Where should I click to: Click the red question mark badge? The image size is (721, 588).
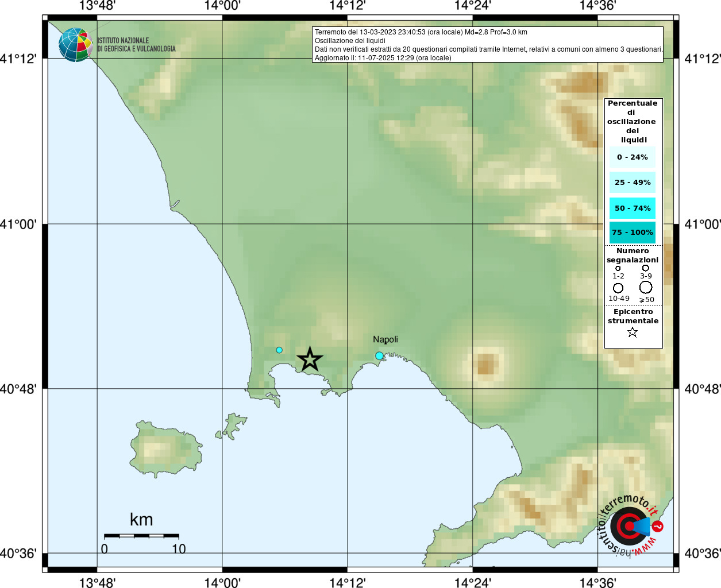(658, 526)
